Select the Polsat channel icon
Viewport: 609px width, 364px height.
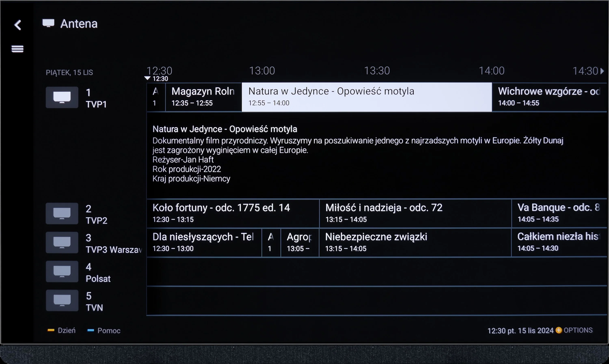[62, 271]
